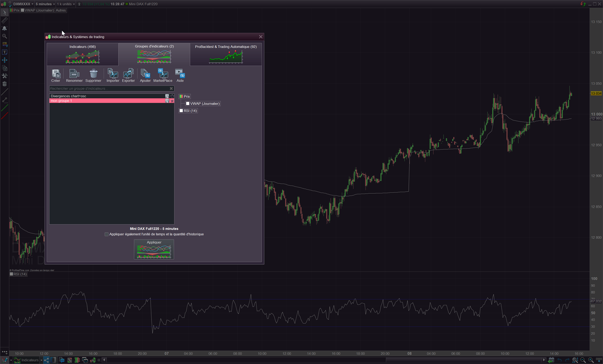Open dropdown arrow next to bottom-left chart icon
Viewport: 603px width, 364px height.
(x=11, y=360)
